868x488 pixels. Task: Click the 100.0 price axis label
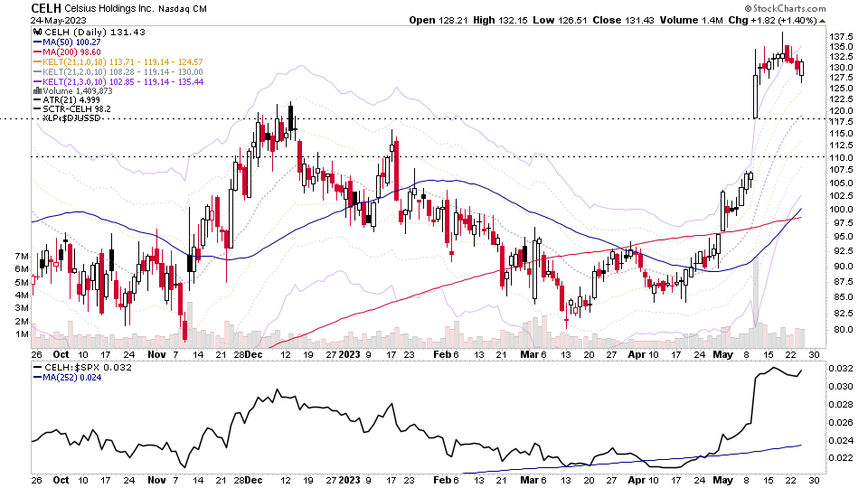pos(841,210)
